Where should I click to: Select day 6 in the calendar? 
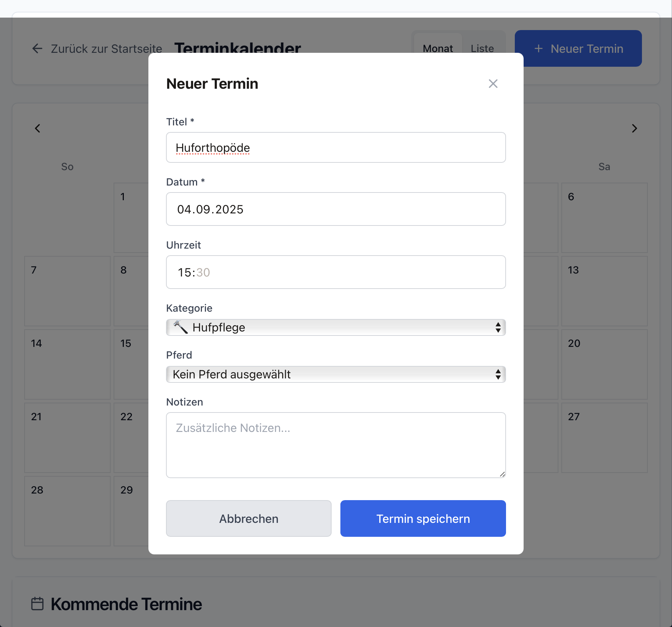click(604, 217)
